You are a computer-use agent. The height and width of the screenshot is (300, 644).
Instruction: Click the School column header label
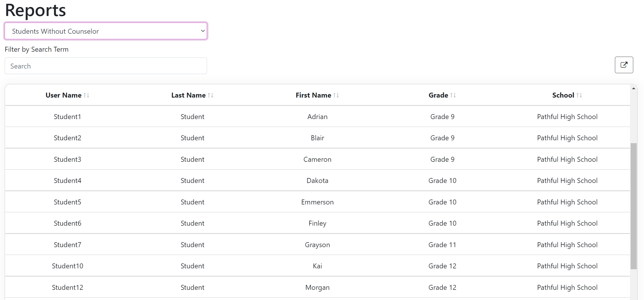click(563, 95)
